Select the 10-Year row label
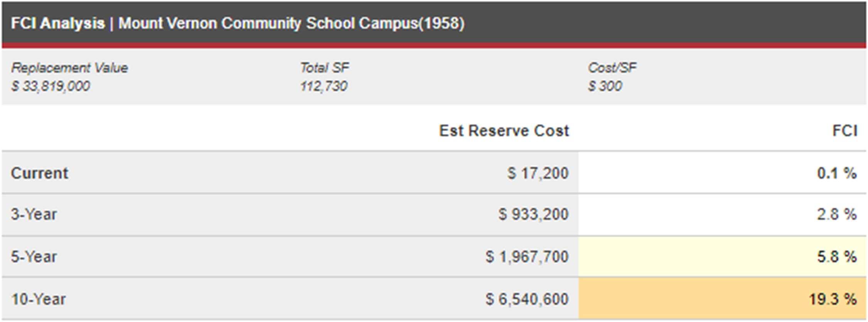The image size is (868, 322). 38,299
